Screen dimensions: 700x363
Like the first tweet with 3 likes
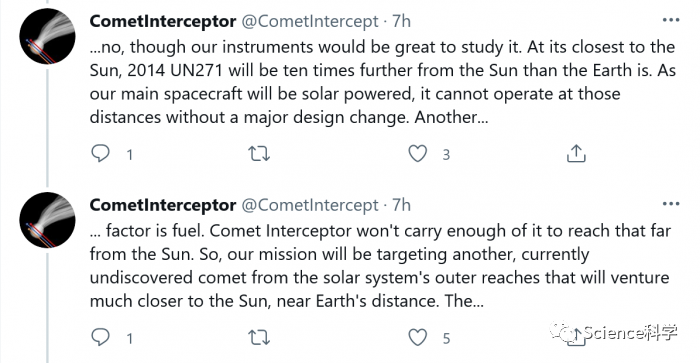click(418, 154)
